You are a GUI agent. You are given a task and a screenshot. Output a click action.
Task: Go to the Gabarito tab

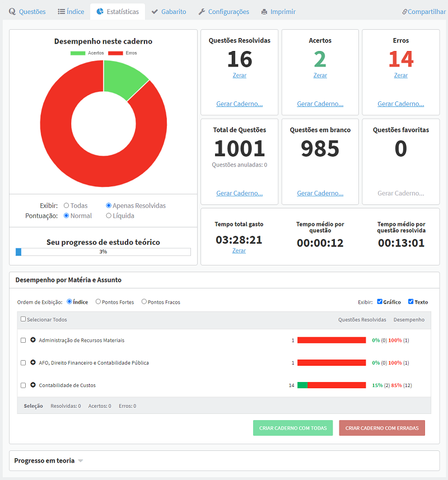[169, 12]
